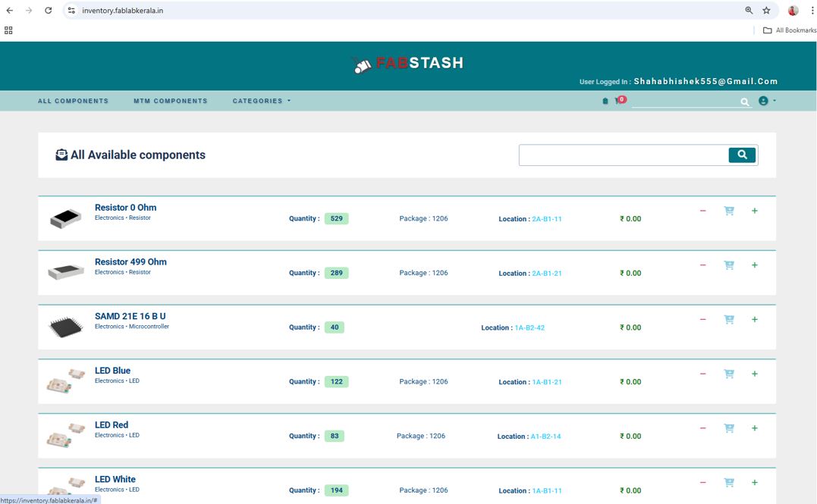Click the navbar search magnifier icon
The width and height of the screenshot is (817, 504).
coord(745,102)
